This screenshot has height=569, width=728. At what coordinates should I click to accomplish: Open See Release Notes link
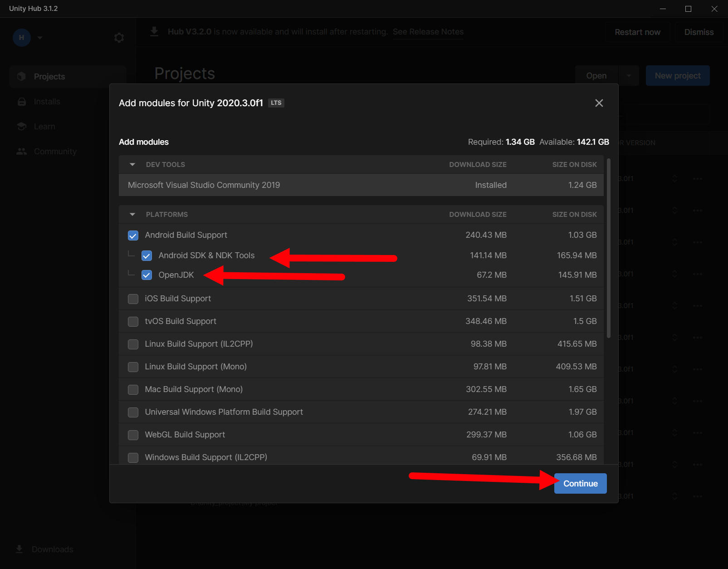[x=428, y=32]
